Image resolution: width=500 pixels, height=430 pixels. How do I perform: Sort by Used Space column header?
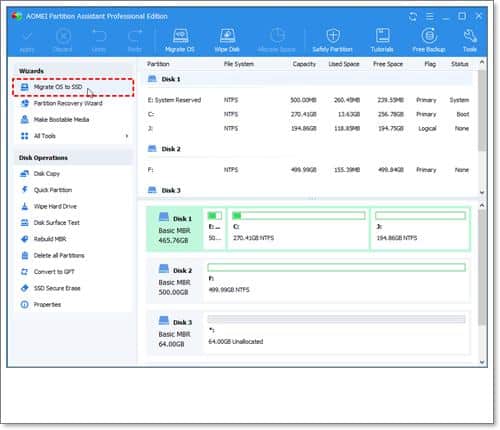coord(344,64)
